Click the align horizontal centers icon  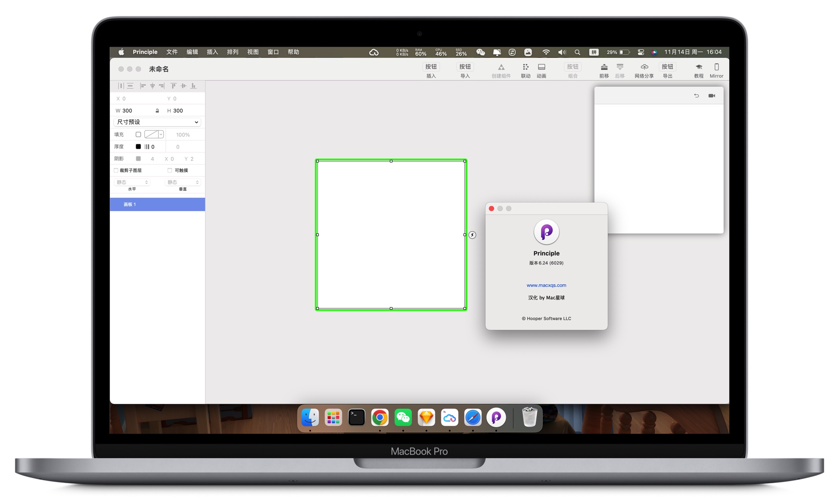[152, 86]
